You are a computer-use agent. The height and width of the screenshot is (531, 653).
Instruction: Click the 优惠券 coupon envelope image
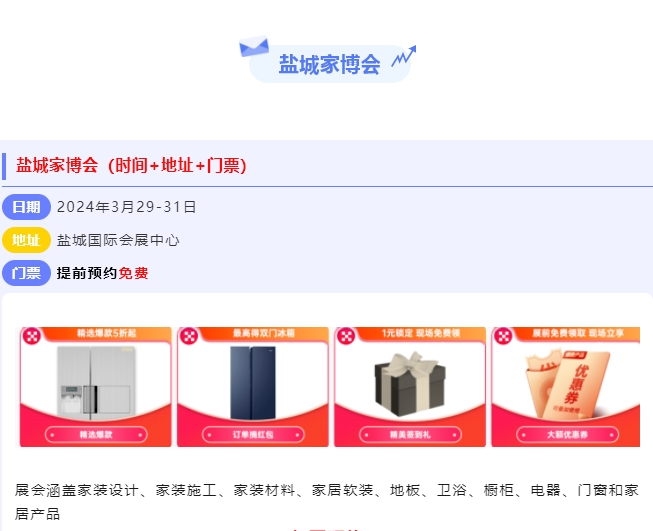[567, 384]
